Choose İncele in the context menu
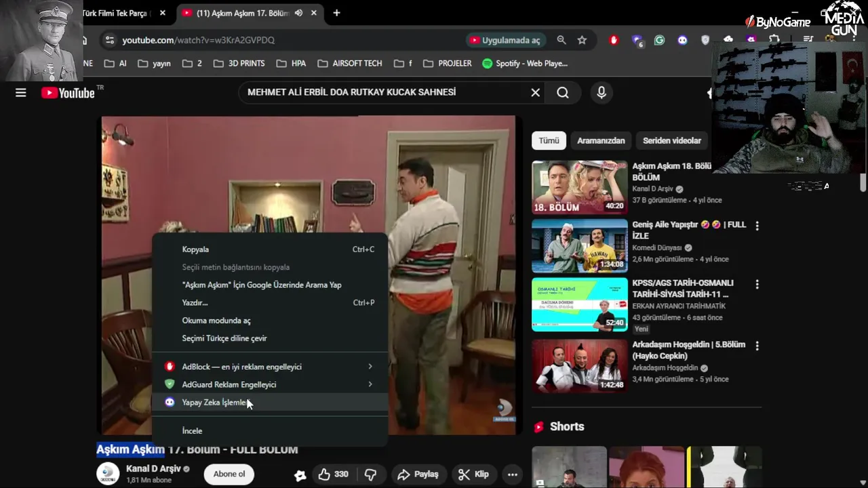Screen dimensions: 868x488 (x=270, y=430)
